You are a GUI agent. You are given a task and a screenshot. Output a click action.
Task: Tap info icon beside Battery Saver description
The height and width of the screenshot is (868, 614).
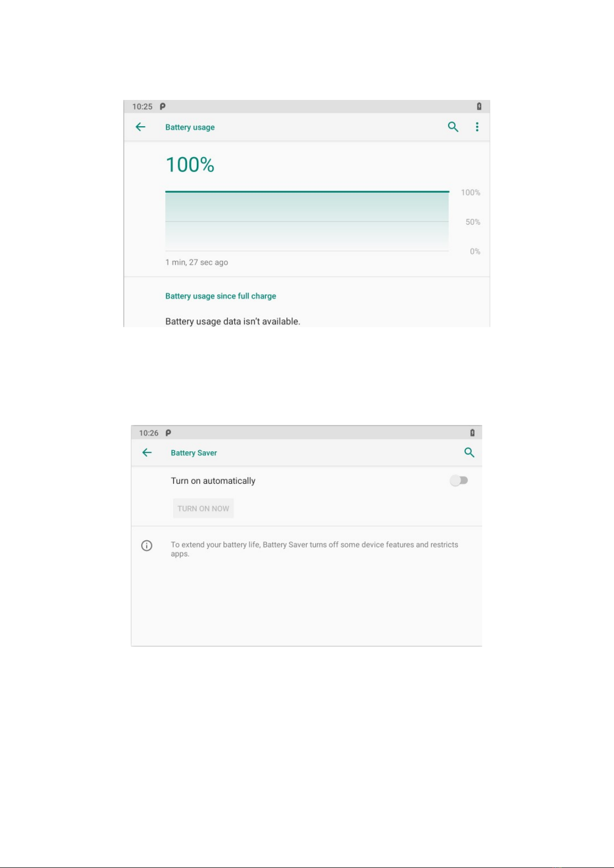point(147,546)
